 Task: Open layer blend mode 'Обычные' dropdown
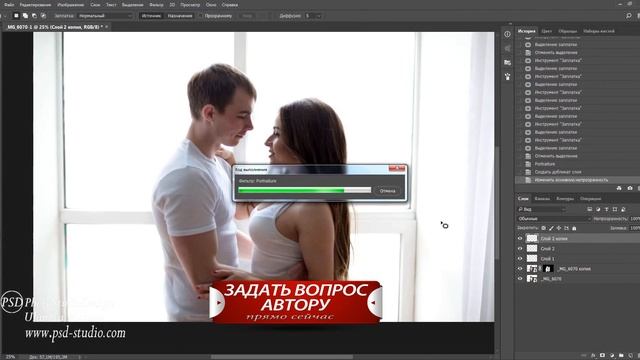click(x=554, y=219)
